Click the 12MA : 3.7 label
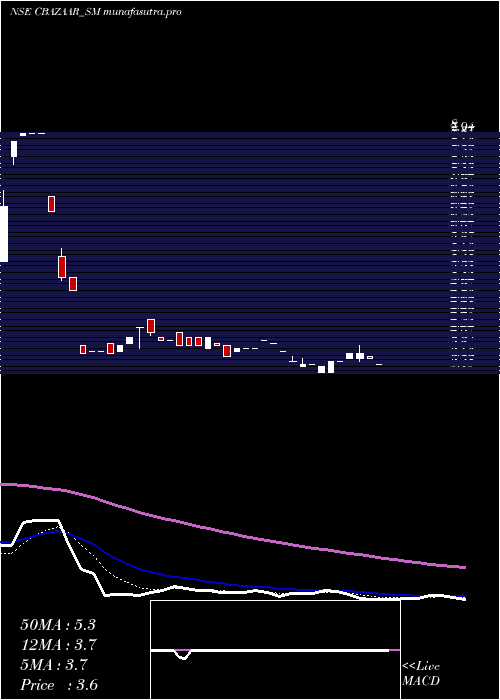500x700 pixels. point(58,645)
